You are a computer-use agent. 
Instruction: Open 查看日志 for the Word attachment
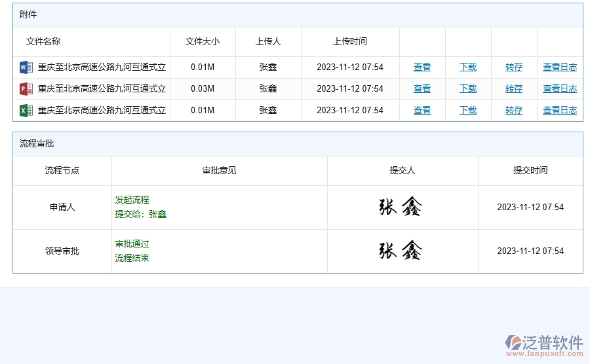click(560, 67)
